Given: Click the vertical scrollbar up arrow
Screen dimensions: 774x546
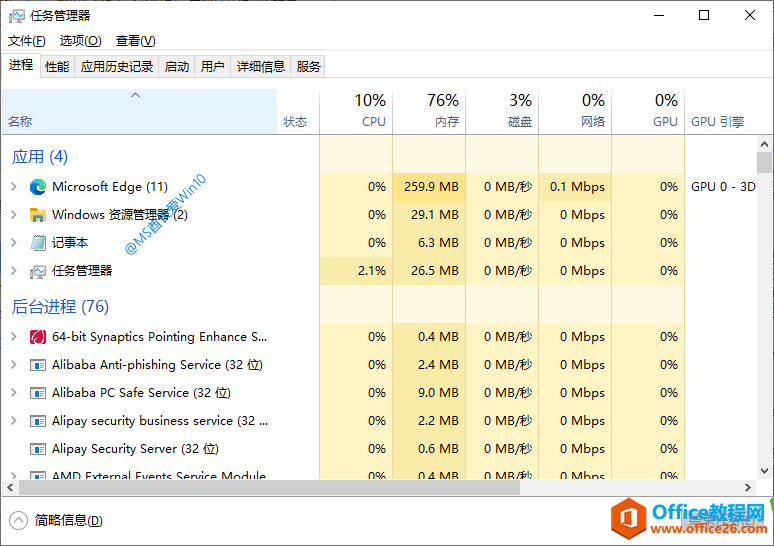Looking at the screenshot, I should coord(764,144).
